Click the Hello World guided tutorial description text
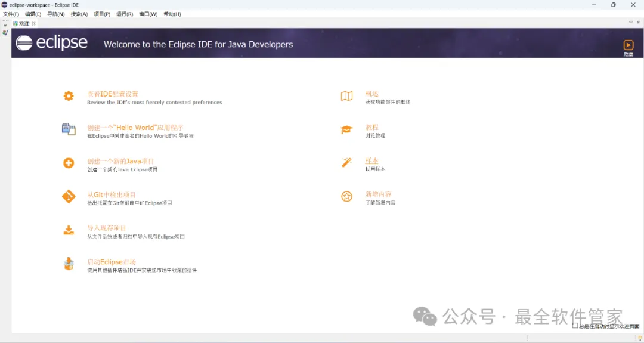The height and width of the screenshot is (343, 644). 141,136
